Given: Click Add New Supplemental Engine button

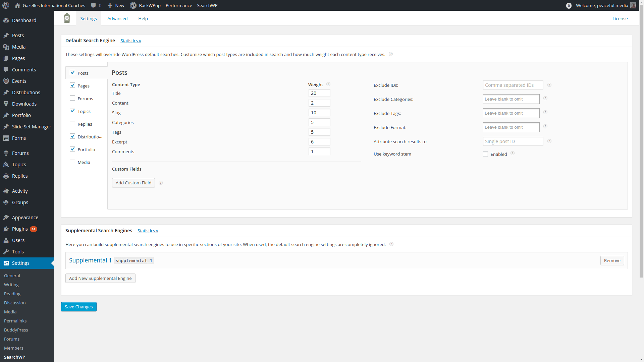Looking at the screenshot, I should click(x=100, y=278).
